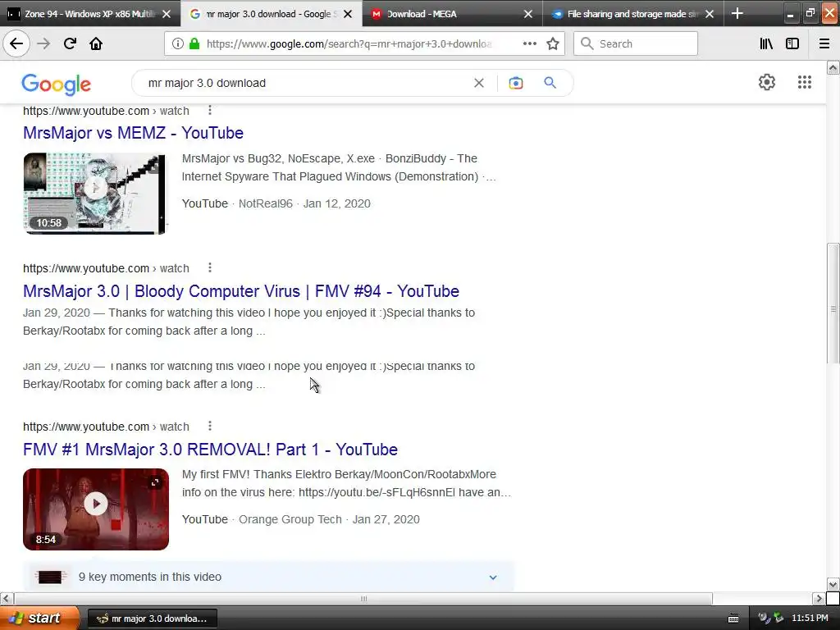Click the forward navigation arrow

43,43
